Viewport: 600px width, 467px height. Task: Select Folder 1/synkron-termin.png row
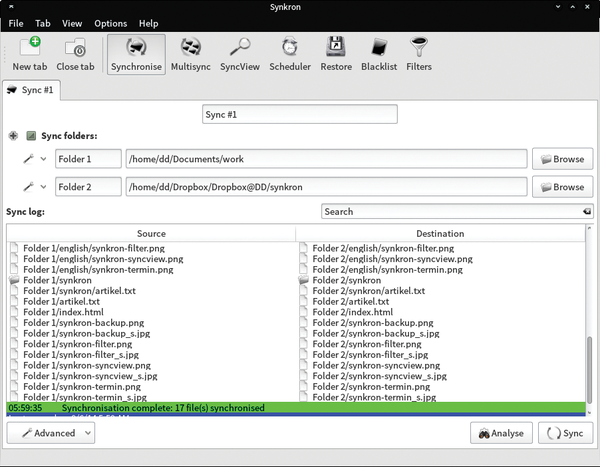tap(151, 387)
